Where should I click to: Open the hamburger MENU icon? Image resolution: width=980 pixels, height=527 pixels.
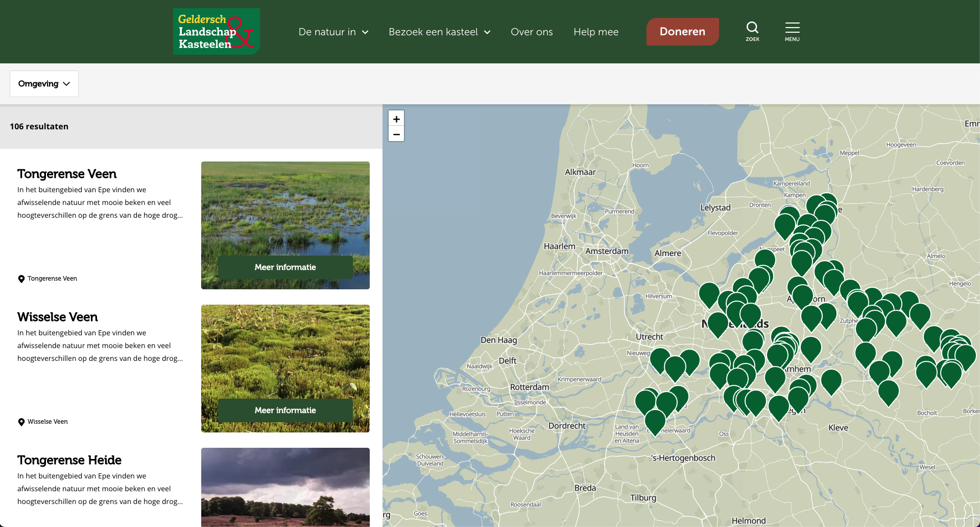(792, 31)
